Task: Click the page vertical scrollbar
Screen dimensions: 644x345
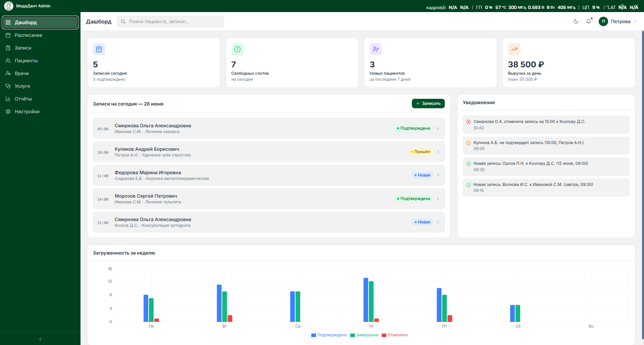Action: tap(643, 184)
